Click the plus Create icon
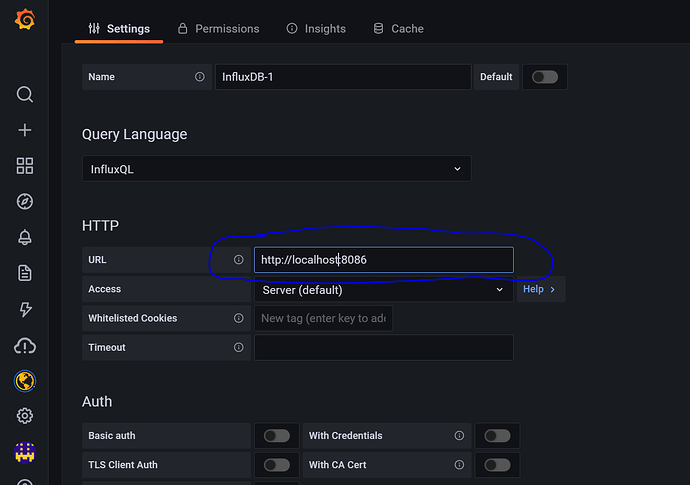 click(25, 130)
